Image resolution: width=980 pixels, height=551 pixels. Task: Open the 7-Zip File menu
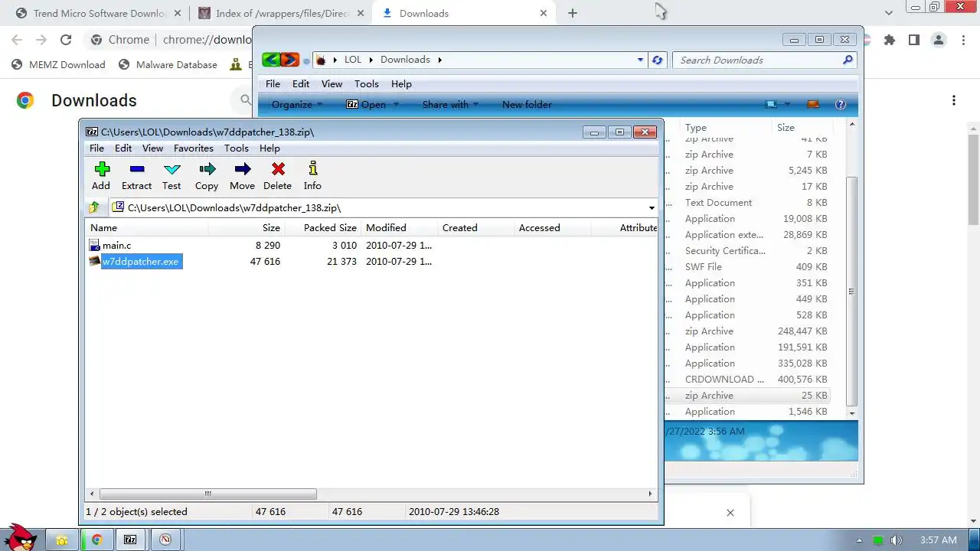tap(96, 148)
